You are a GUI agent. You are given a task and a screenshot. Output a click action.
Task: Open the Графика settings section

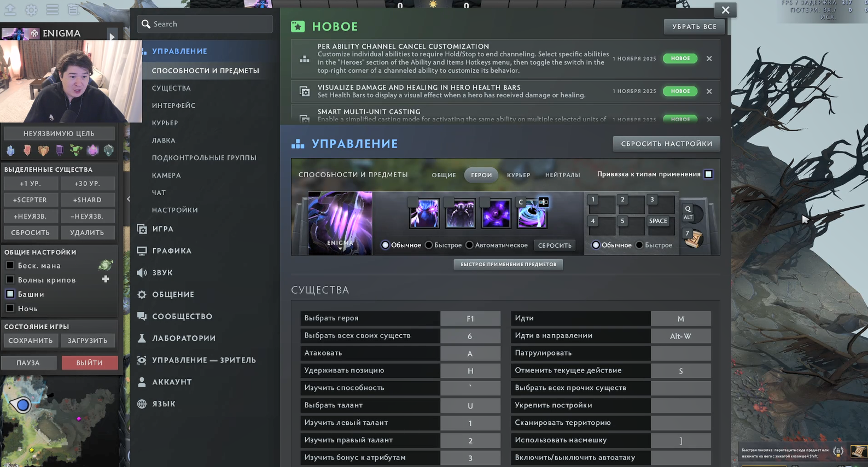(x=172, y=250)
